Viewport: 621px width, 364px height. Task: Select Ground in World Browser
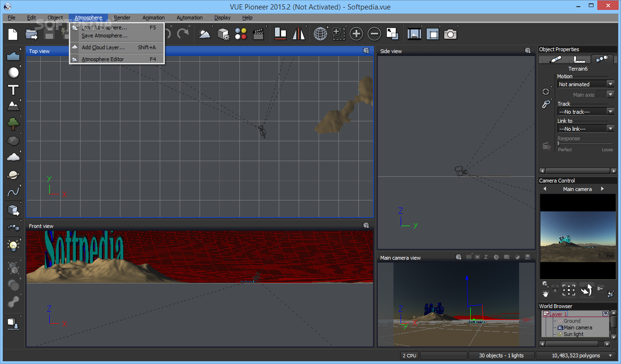click(572, 321)
